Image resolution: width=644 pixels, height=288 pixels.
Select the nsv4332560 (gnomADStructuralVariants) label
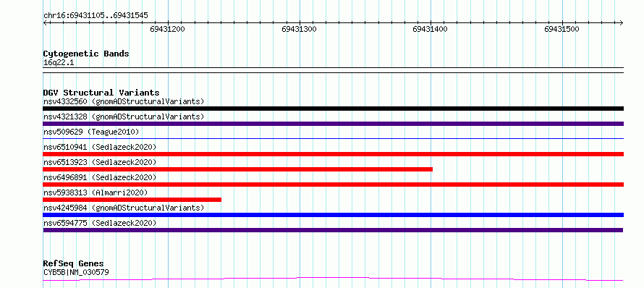(x=124, y=101)
